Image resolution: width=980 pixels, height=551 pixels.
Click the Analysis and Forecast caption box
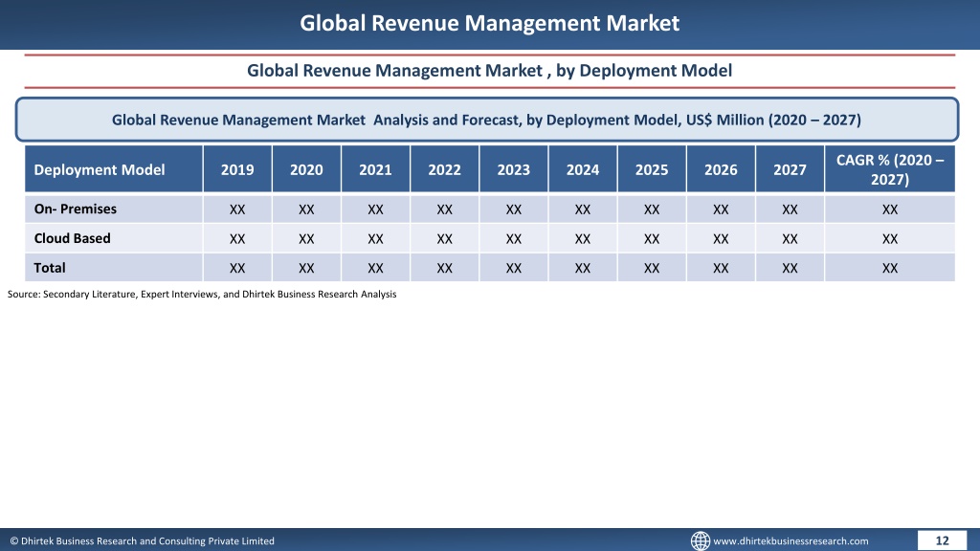pyautogui.click(x=487, y=120)
